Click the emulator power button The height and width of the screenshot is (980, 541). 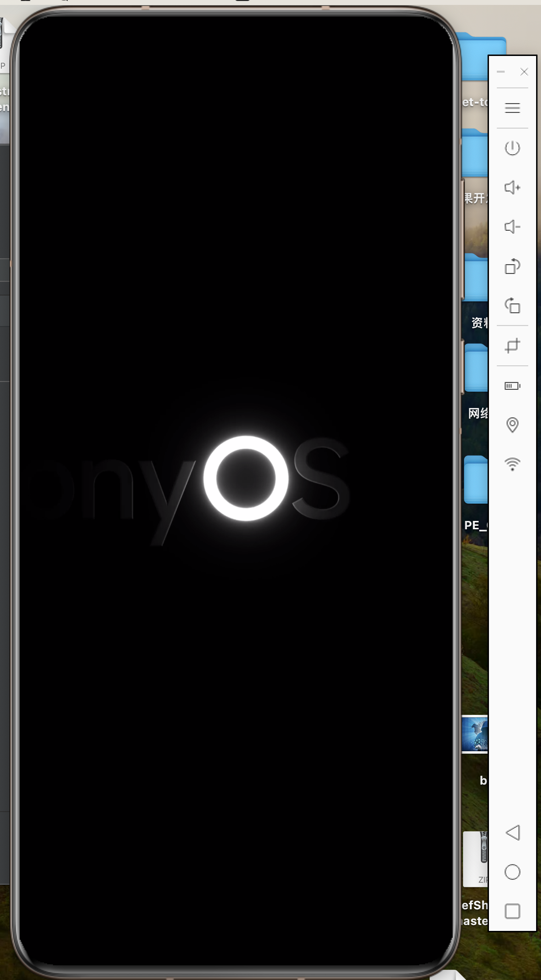[x=512, y=148]
